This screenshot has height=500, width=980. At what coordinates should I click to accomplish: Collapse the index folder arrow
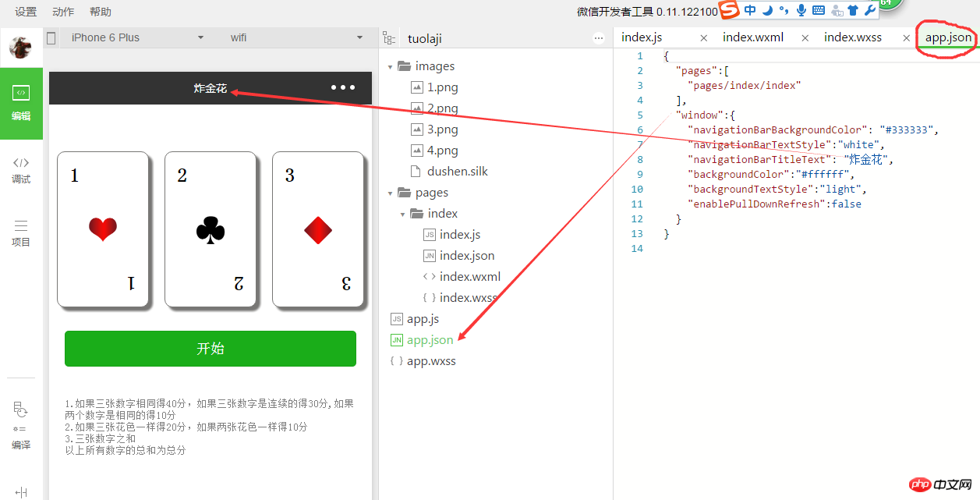coord(402,214)
